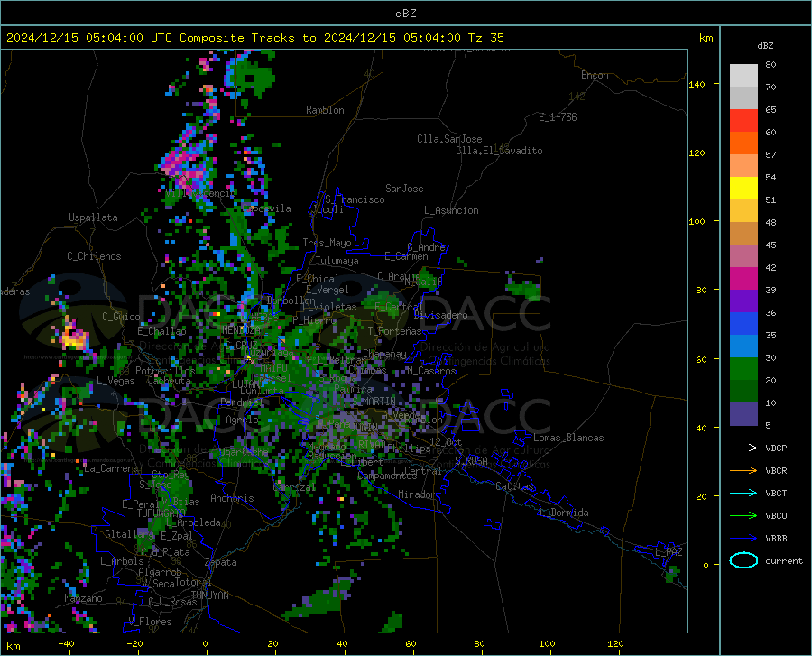Click the 'Lomas_Blancas' map label
This screenshot has height=656, width=812.
[x=568, y=438]
